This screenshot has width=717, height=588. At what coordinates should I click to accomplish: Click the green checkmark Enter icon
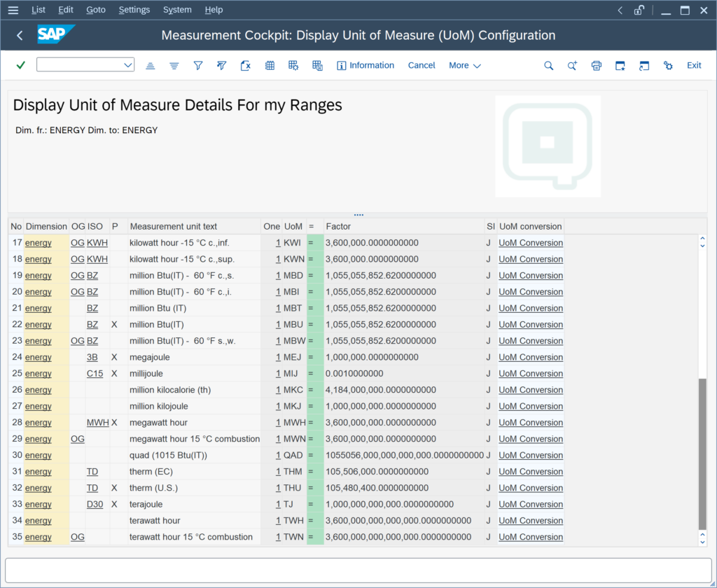click(x=20, y=65)
